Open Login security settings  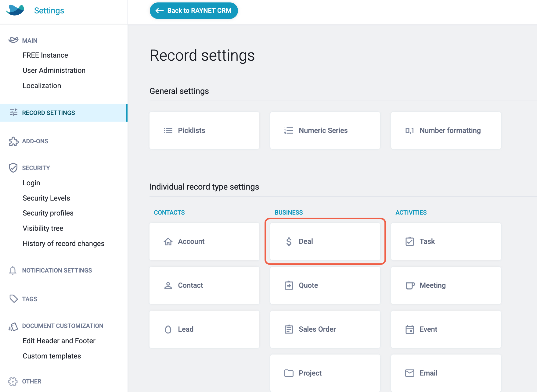[31, 183]
